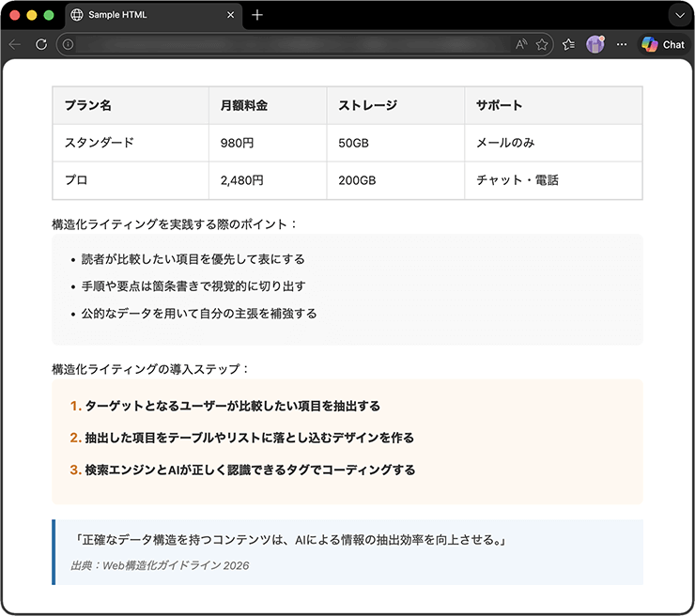Open the user profile avatar

[x=595, y=44]
